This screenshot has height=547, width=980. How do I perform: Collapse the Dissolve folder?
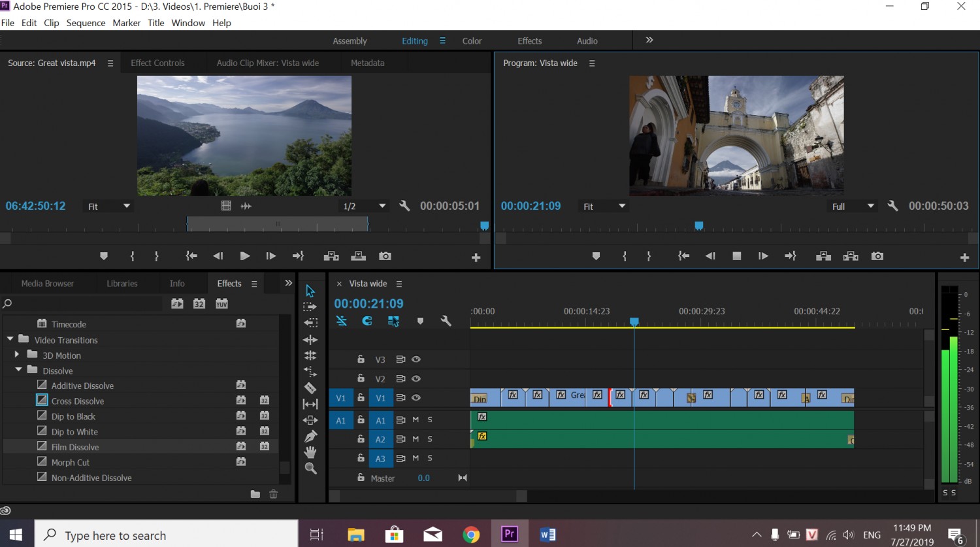(x=19, y=370)
